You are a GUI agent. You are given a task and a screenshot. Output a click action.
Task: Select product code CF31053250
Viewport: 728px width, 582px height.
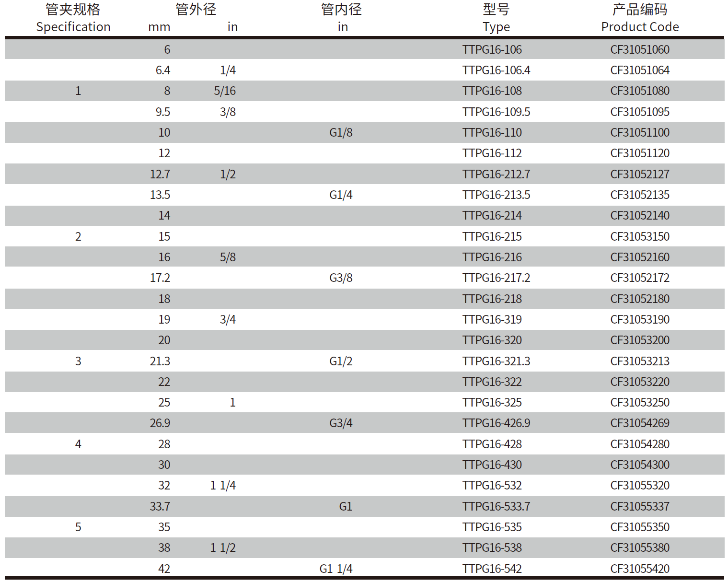(640, 402)
